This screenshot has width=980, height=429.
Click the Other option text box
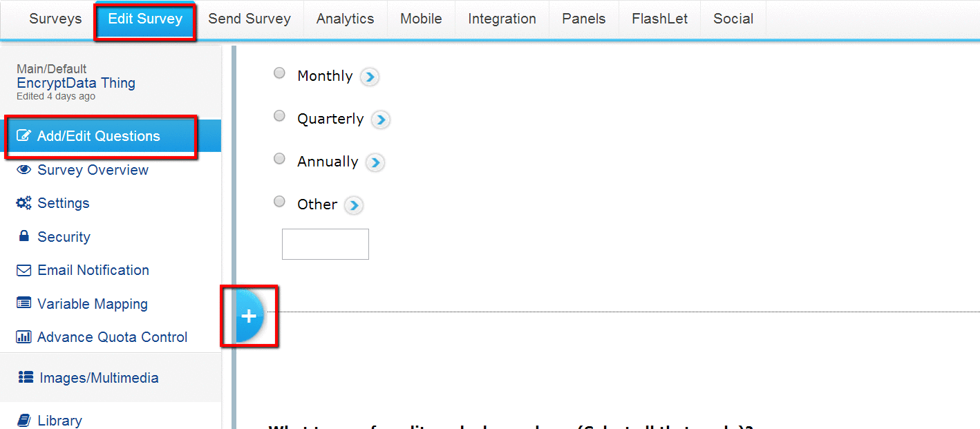(x=326, y=245)
